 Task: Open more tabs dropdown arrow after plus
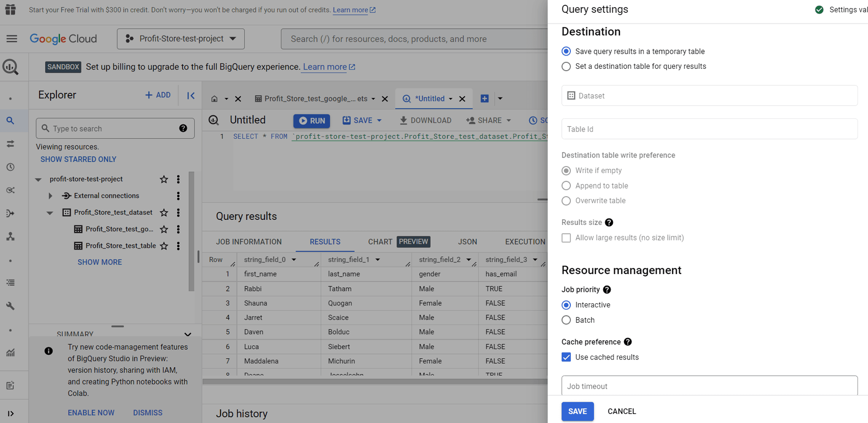500,98
